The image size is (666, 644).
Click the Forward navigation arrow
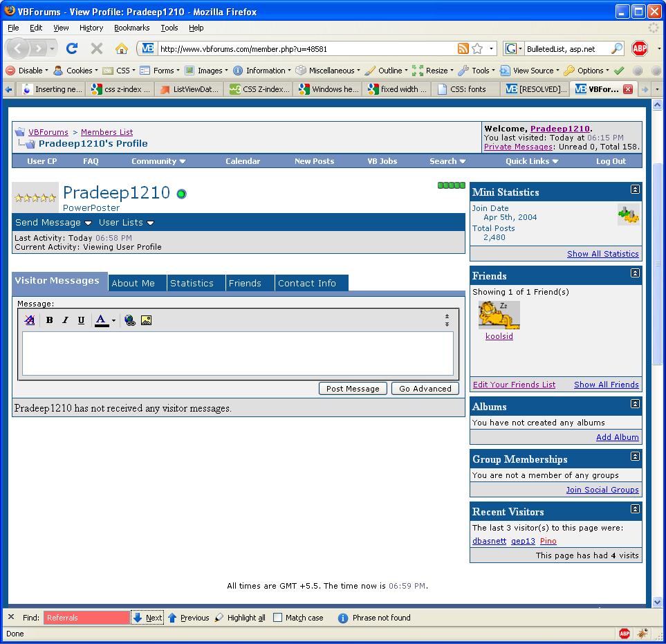39,48
